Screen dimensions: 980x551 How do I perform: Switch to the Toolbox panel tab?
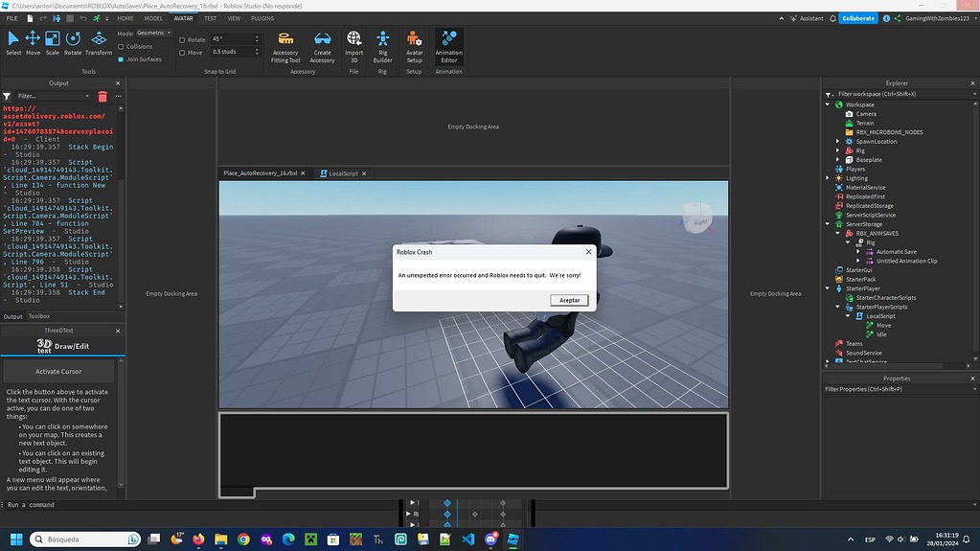coord(38,316)
